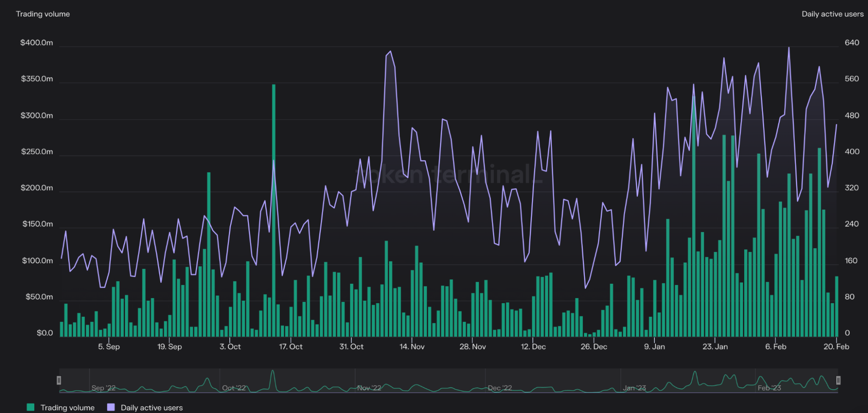The image size is (868, 413).
Task: Click the Daily active users axis title
Action: tap(832, 14)
